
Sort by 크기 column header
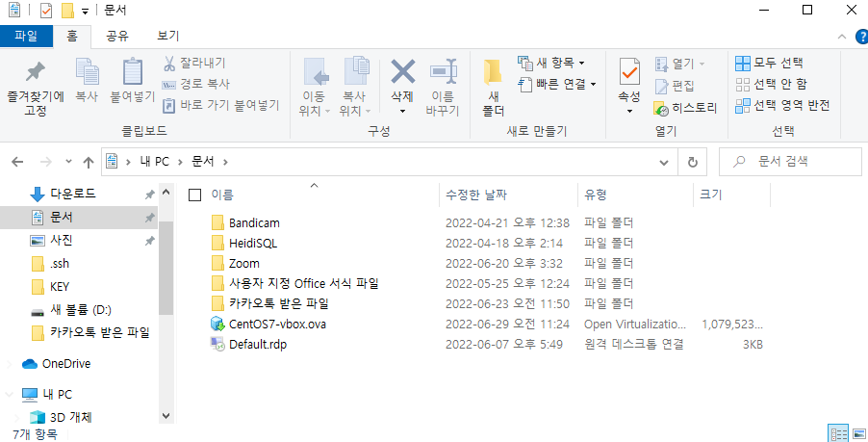point(711,195)
